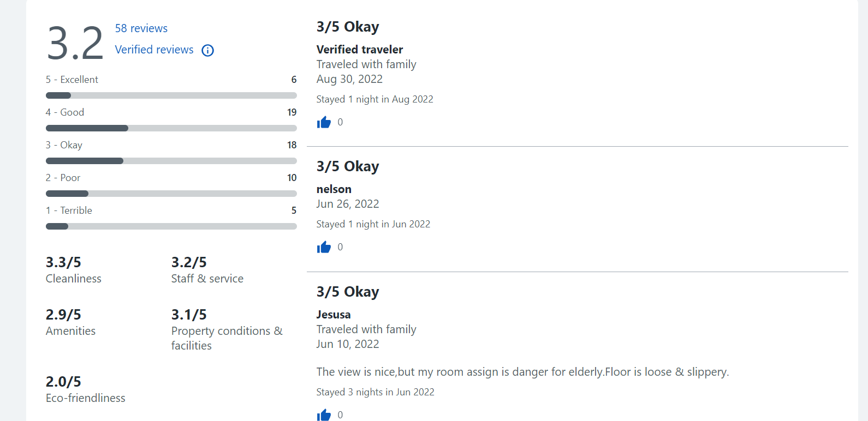Select the 1 - Terrible rating bar
This screenshot has height=421, width=868.
[x=171, y=226]
